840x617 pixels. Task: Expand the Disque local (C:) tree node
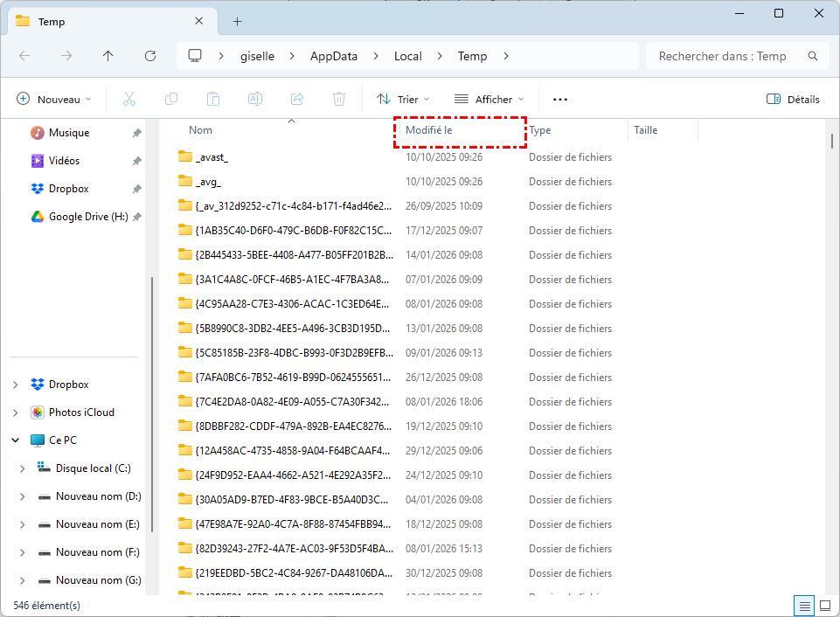click(23, 468)
